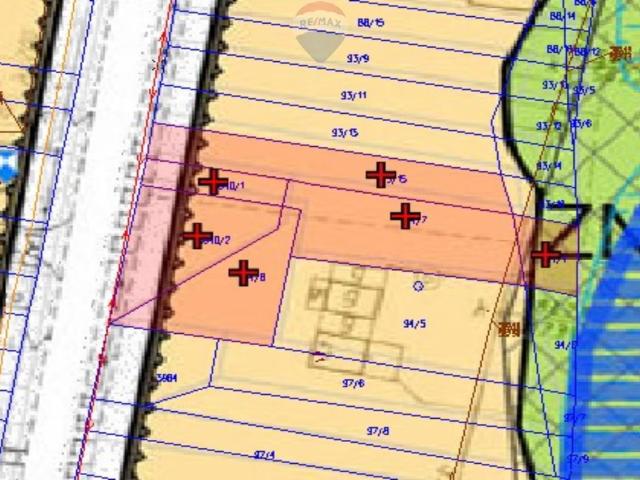
Task: Click parcel label 93/13
Action: tap(345, 133)
